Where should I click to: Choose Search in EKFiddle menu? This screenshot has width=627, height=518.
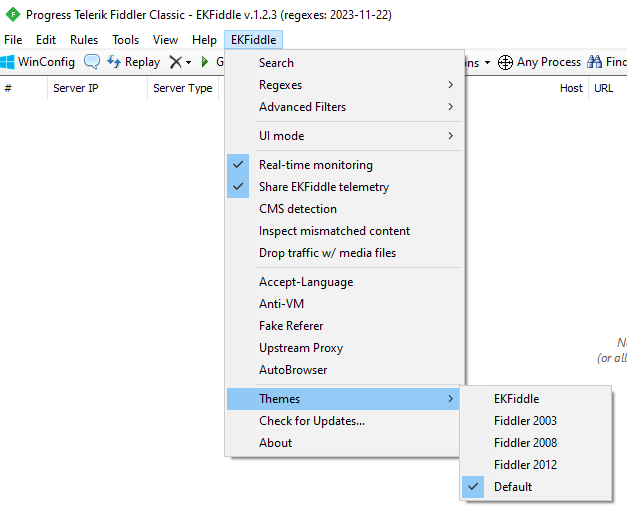pyautogui.click(x=344, y=63)
